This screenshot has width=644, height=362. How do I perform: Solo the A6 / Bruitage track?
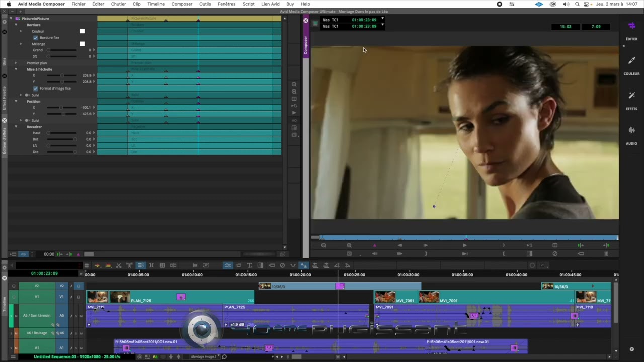click(12, 333)
